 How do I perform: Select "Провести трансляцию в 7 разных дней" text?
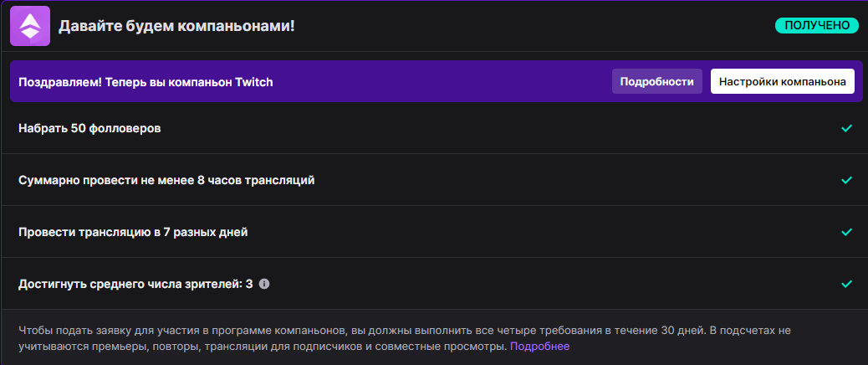click(133, 232)
